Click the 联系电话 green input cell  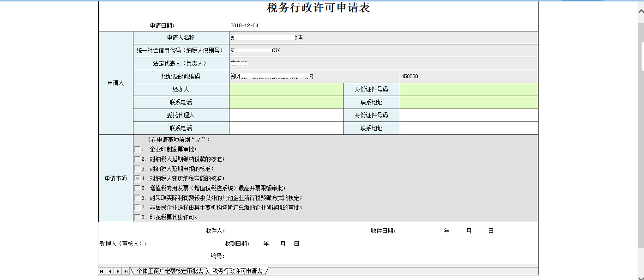tap(286, 102)
